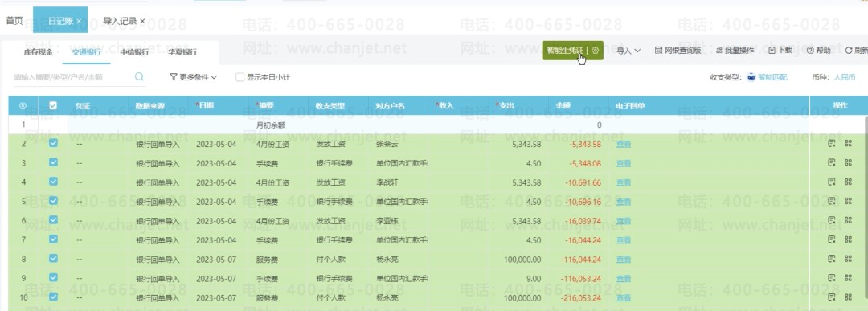Click payee name 张会云 in row 2
The width and height of the screenshot is (868, 311).
click(387, 145)
